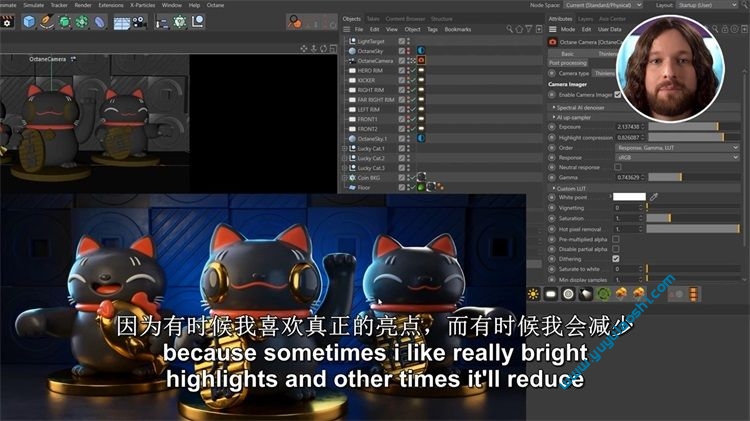Click the Object Manager filter funnel icon
Viewport: 750px width, 421px height.
(x=529, y=29)
